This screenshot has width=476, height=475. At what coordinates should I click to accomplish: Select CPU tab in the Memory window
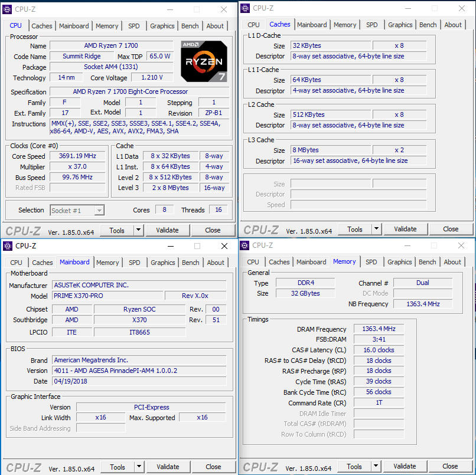tap(253, 262)
